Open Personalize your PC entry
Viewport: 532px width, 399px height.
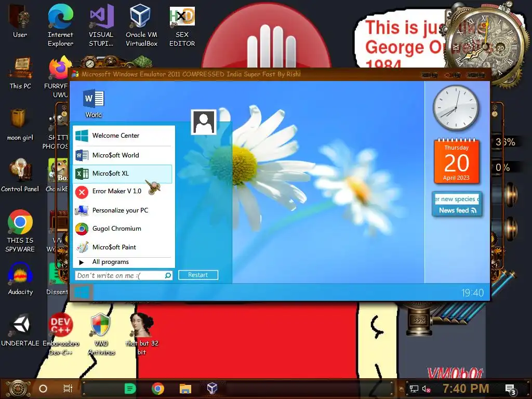click(123, 210)
